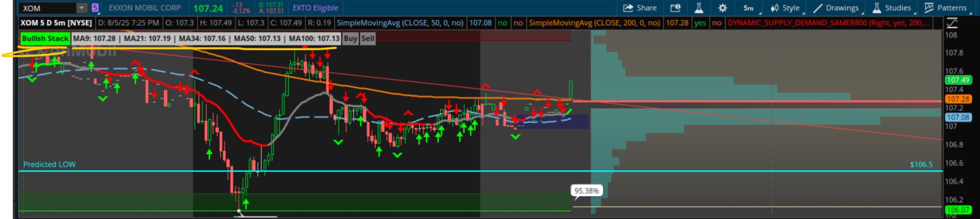Click the purple S symbol link icon
Viewport: 980px width, 219px height.
(x=95, y=8)
